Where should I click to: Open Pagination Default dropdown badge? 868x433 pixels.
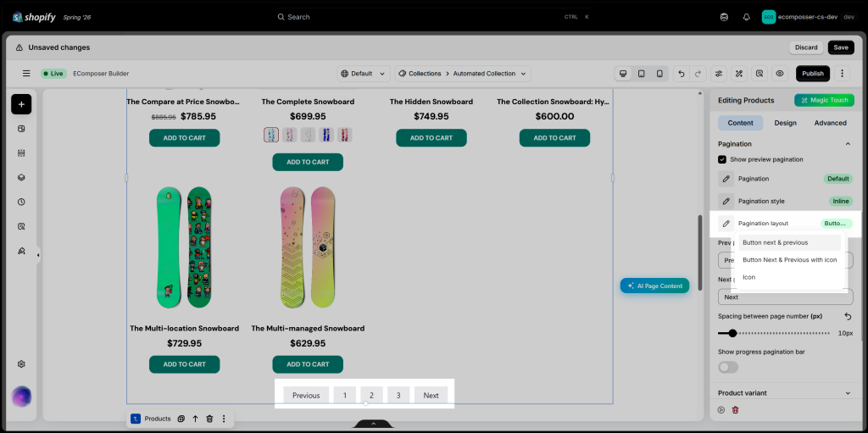pos(838,179)
